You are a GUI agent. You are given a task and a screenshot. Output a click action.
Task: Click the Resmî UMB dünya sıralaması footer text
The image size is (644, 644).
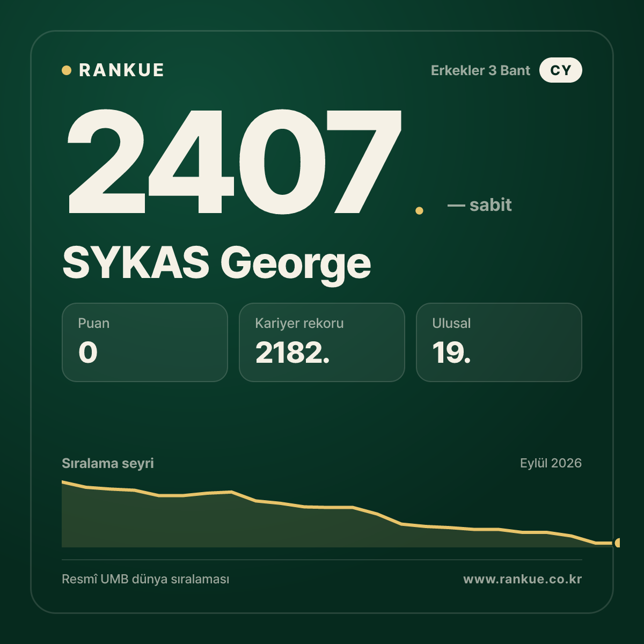click(145, 580)
